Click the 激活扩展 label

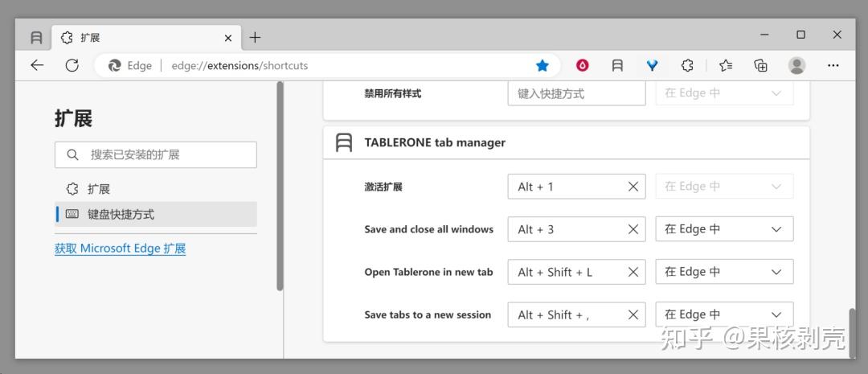click(x=383, y=187)
